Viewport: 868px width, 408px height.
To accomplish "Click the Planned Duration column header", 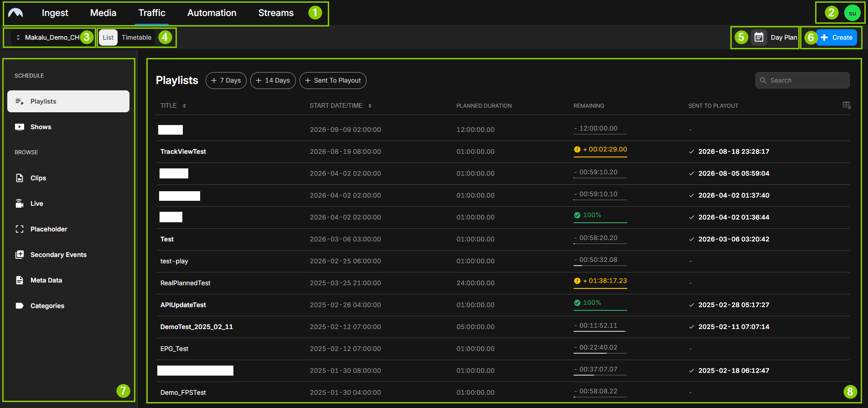I will pyautogui.click(x=484, y=106).
